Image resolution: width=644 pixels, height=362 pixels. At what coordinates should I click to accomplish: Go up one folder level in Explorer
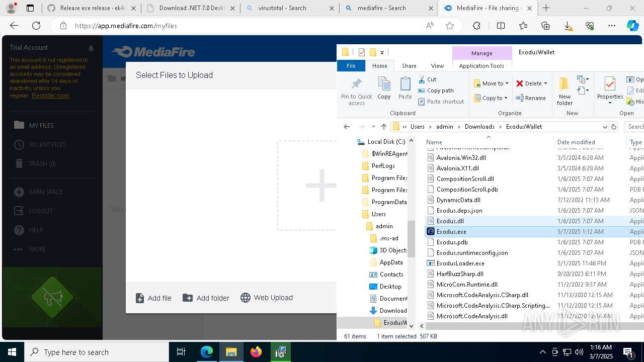[x=384, y=127]
